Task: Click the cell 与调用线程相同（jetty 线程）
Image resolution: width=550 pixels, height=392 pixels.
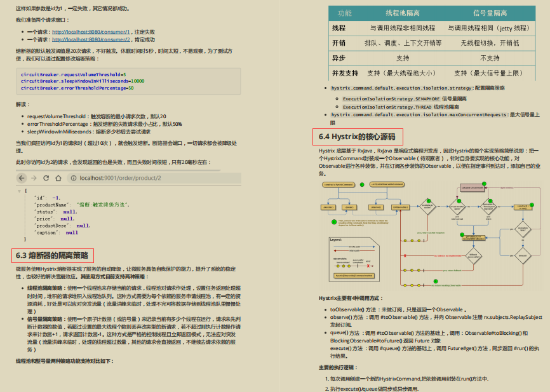Action: (x=490, y=28)
